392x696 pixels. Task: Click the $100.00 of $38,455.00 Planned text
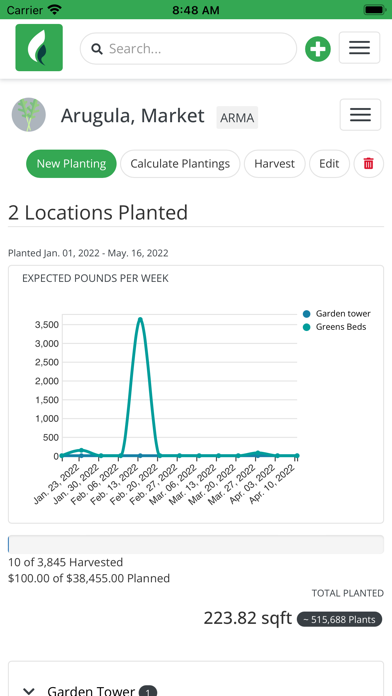89,578
